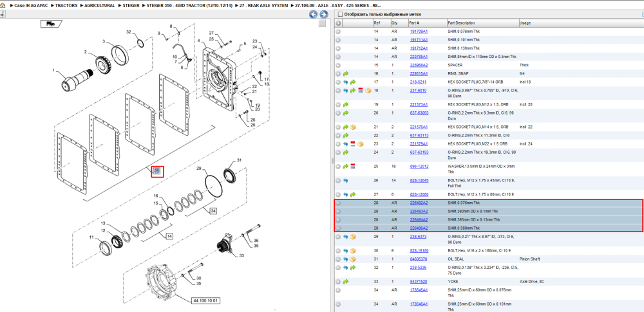Click the red list icon on row 25 washer
Viewport: 644px width, 312px height.
tap(353, 167)
